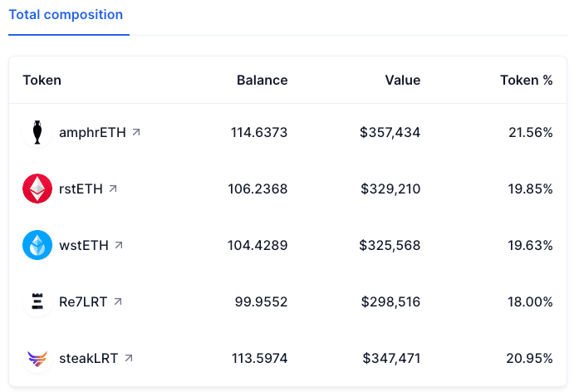The image size is (574, 392).
Task: Click the amphrETH amphora token icon
Action: tap(37, 132)
